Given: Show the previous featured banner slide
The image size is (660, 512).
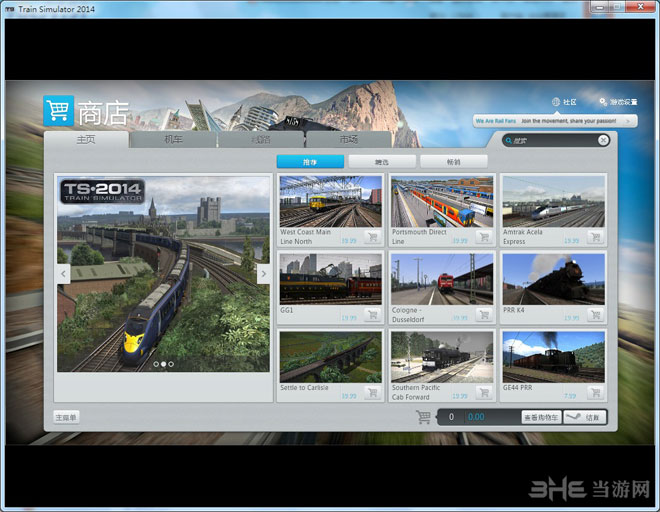Looking at the screenshot, I should tap(64, 274).
